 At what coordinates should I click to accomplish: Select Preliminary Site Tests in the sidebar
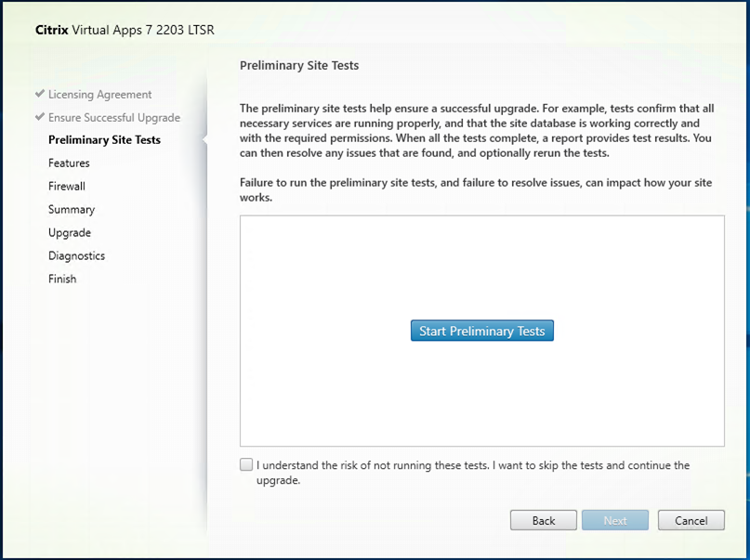104,140
